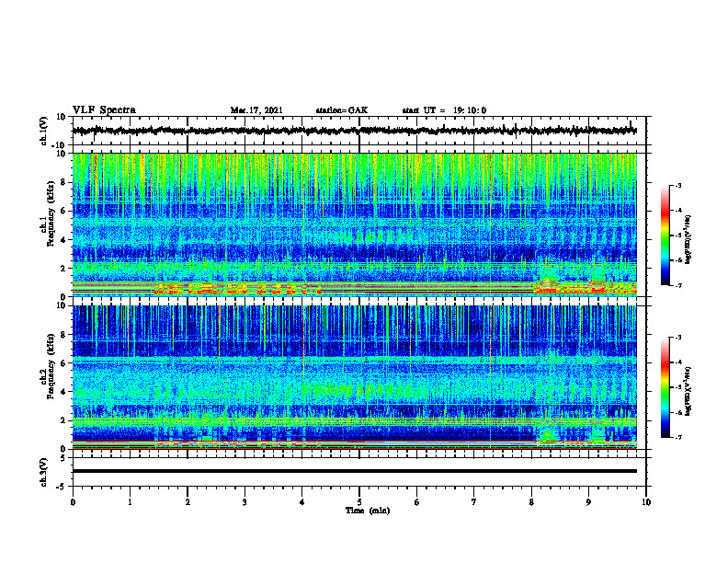The image size is (728, 563).
Task: Select the "start UT = 19:10:0" text
Action: pyautogui.click(x=444, y=110)
